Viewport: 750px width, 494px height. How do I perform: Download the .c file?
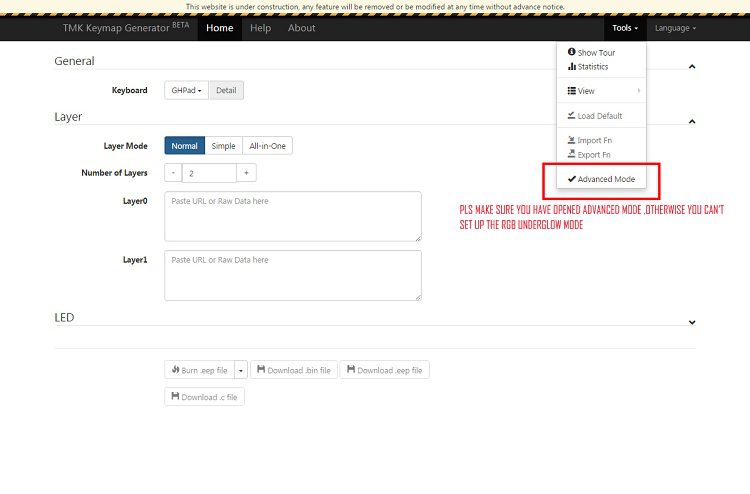coord(204,397)
